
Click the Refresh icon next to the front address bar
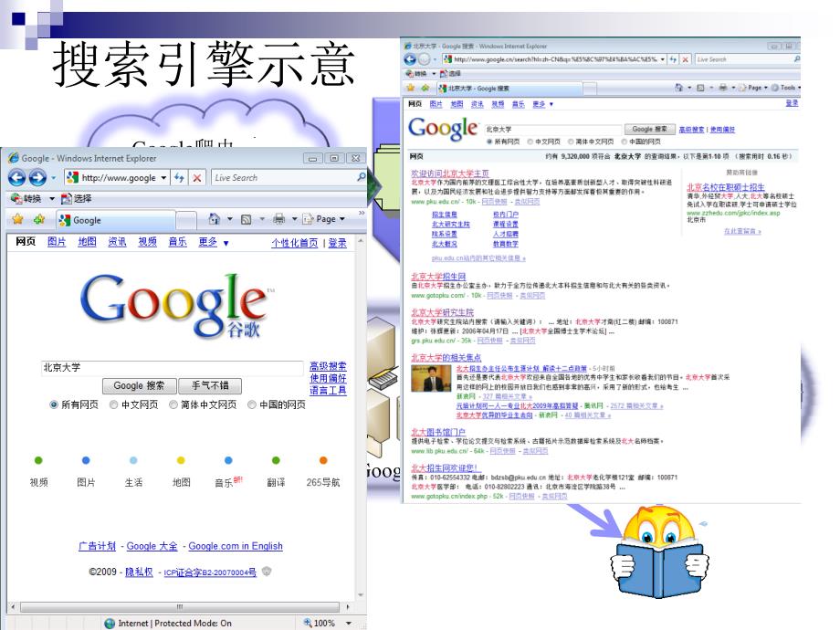tap(179, 177)
